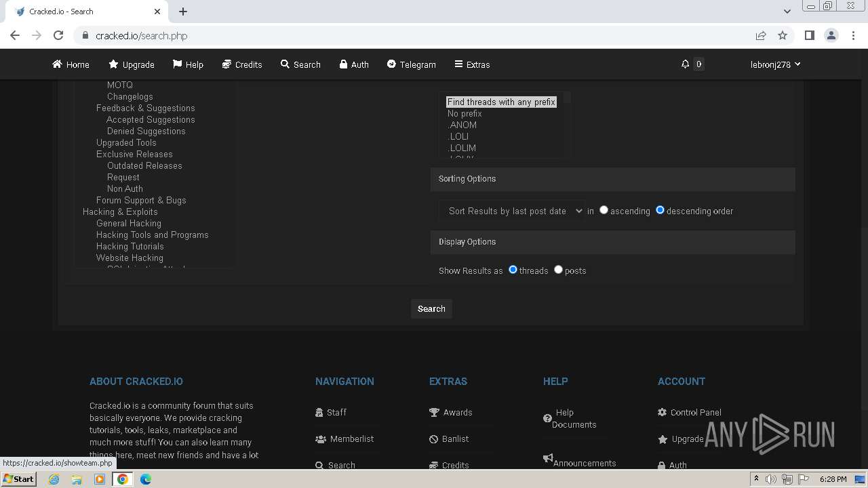The width and height of the screenshot is (868, 488).
Task: Open the Telegram menu item
Action: pyautogui.click(x=412, y=64)
